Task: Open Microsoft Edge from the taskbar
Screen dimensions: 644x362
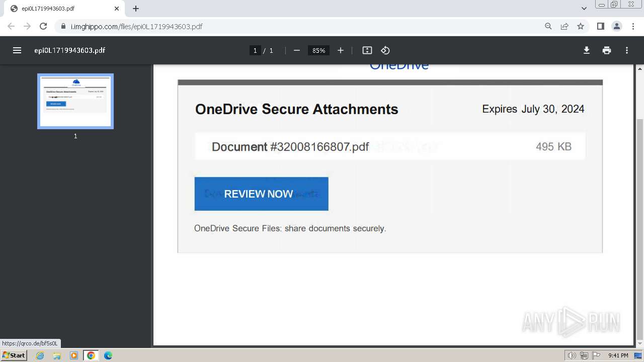Action: point(108,355)
